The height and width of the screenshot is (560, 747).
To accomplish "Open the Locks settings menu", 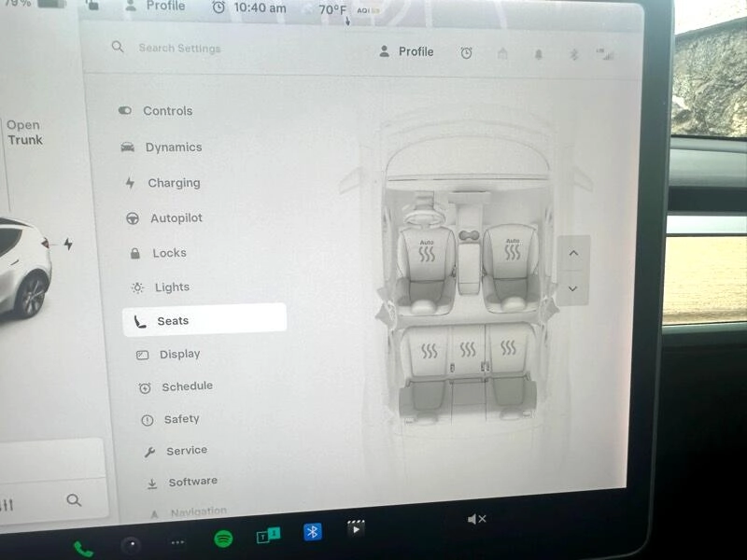I will pyautogui.click(x=158, y=253).
